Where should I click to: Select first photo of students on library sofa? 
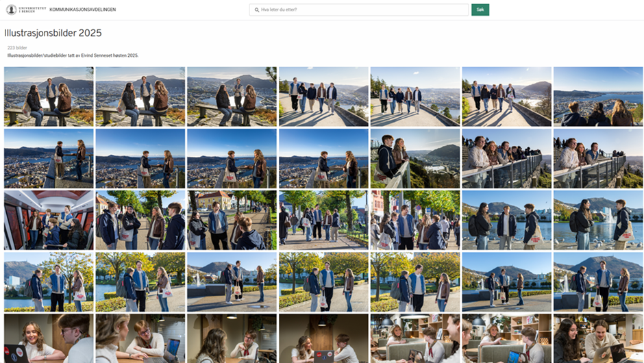(414, 338)
